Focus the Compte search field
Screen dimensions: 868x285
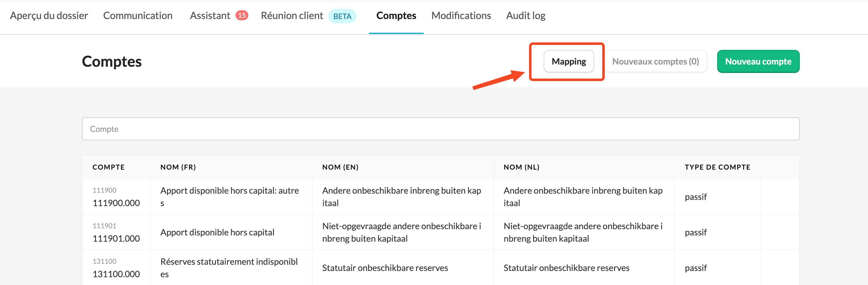(x=441, y=129)
